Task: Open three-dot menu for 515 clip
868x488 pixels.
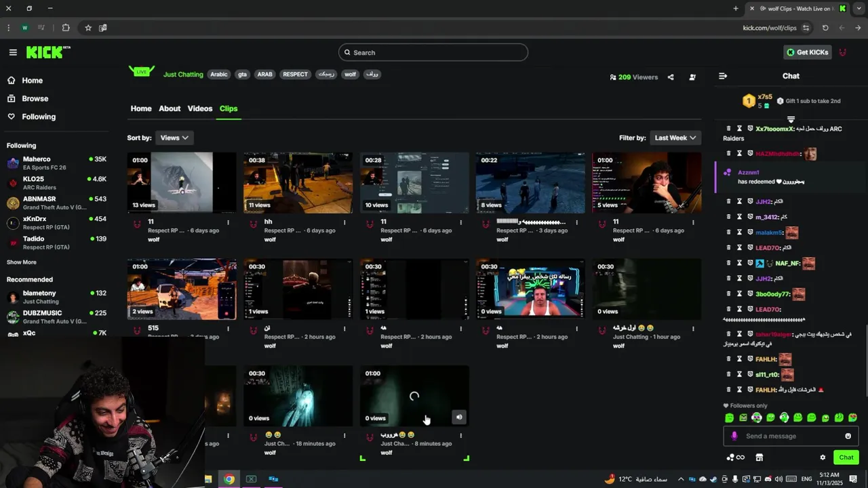Action: click(228, 329)
